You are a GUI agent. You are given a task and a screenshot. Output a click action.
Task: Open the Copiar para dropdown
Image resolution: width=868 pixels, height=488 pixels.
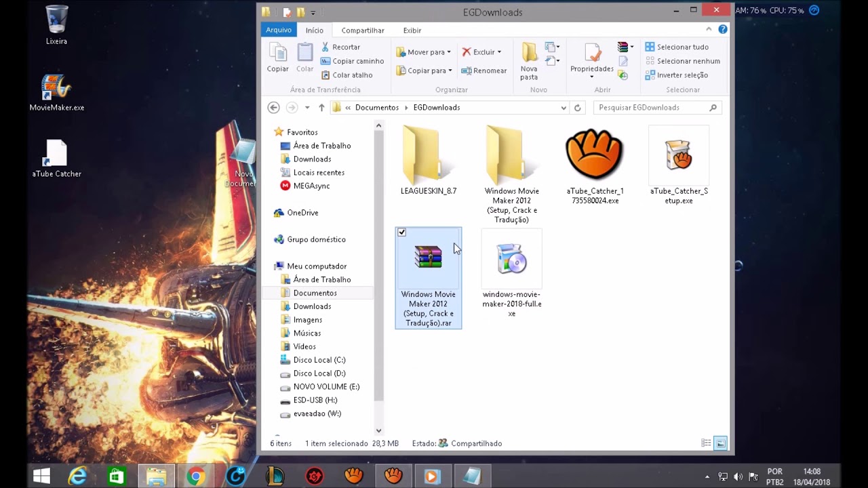(x=424, y=70)
